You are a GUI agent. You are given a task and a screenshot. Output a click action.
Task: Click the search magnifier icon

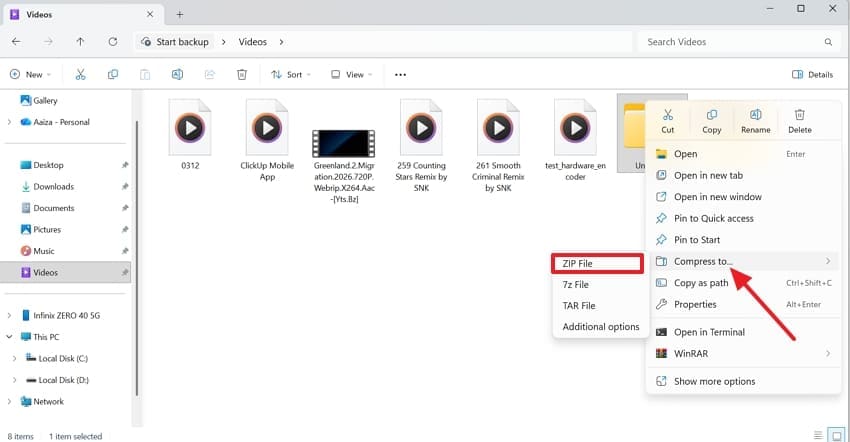pyautogui.click(x=828, y=42)
